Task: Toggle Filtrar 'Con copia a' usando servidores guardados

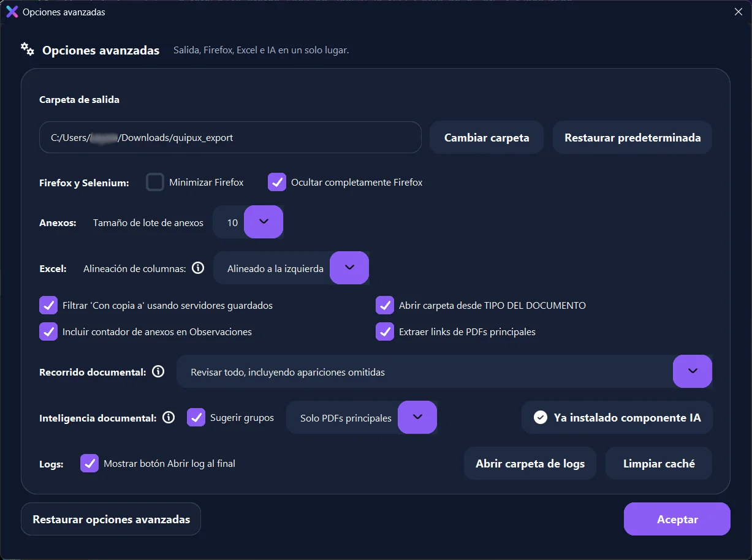Action: click(48, 305)
